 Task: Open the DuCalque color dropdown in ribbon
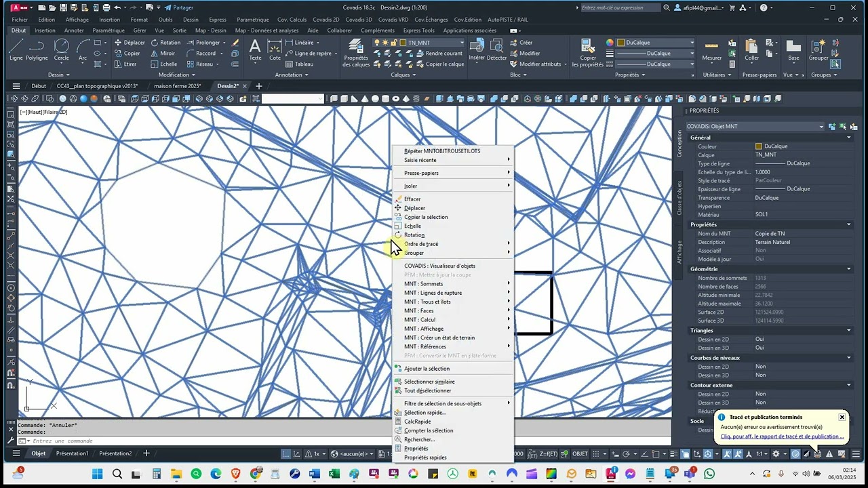tap(692, 43)
